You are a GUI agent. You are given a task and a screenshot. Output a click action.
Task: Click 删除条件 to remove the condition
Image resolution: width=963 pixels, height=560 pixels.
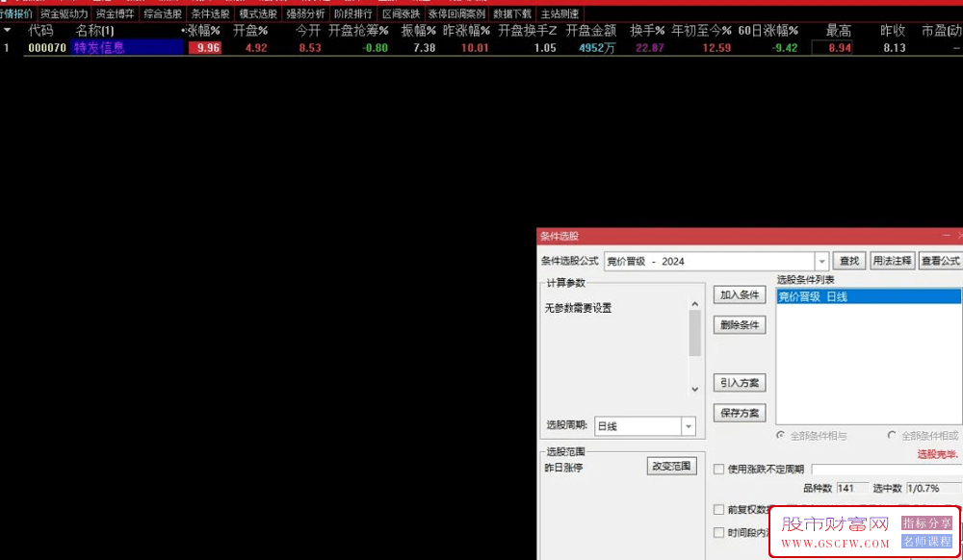[740, 324]
